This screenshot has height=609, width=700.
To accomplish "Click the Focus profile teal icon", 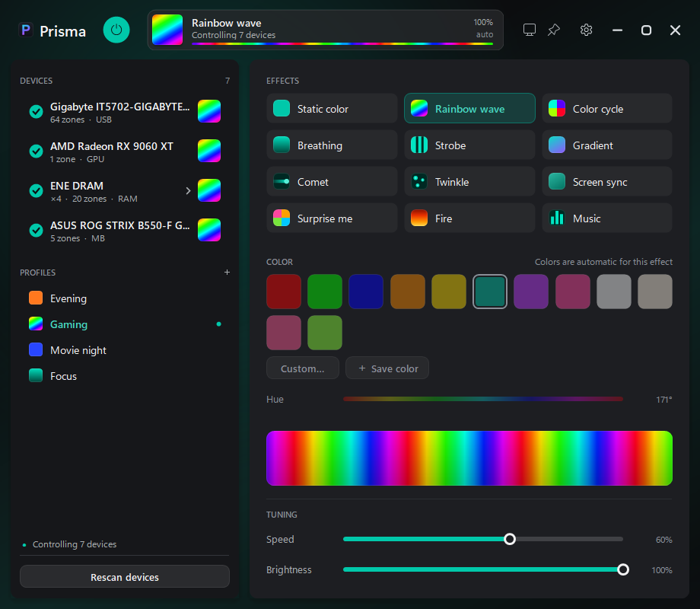I will [36, 376].
